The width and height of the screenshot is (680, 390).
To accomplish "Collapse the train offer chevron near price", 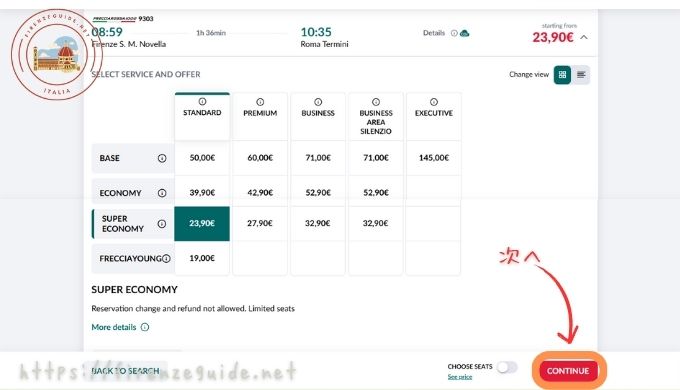I will click(x=584, y=37).
